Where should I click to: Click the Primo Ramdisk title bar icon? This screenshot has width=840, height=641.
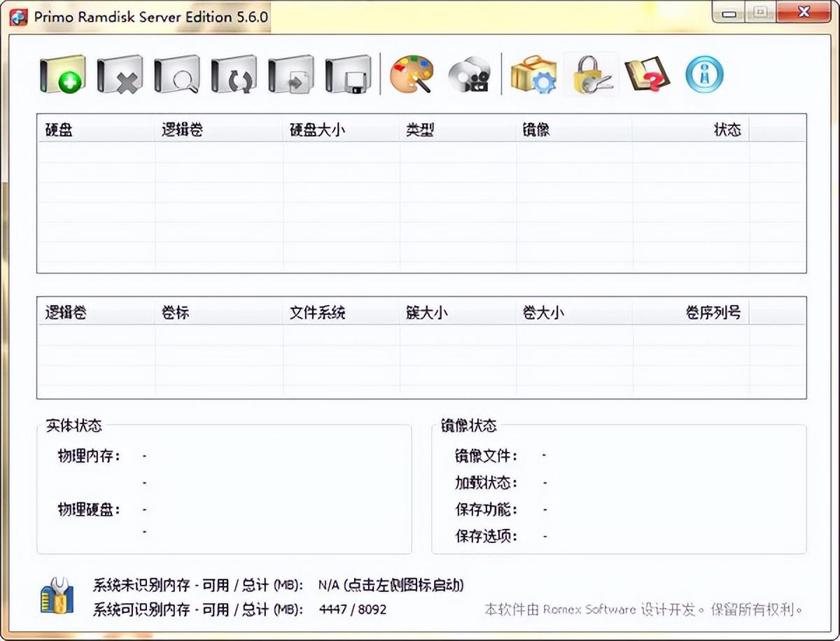tap(17, 12)
